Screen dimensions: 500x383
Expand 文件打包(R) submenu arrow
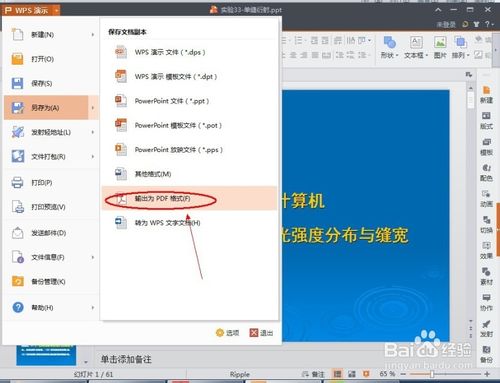[93, 157]
